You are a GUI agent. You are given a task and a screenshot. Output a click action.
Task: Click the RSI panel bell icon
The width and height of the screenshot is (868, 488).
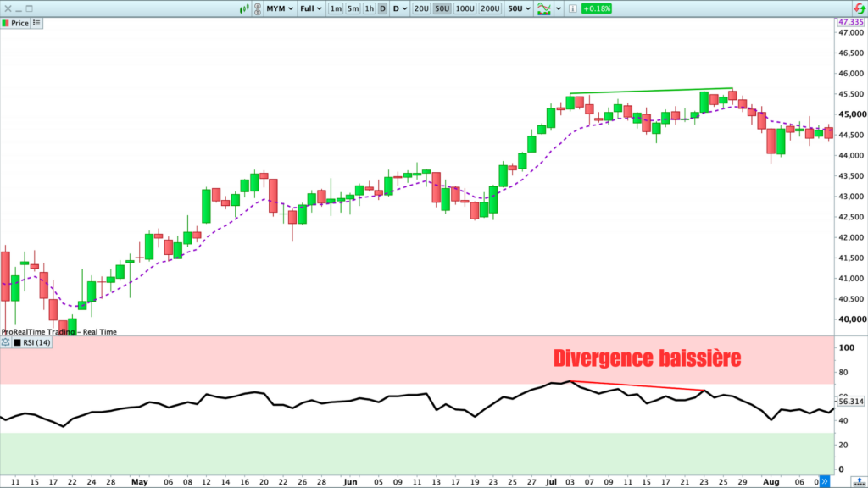click(6, 342)
